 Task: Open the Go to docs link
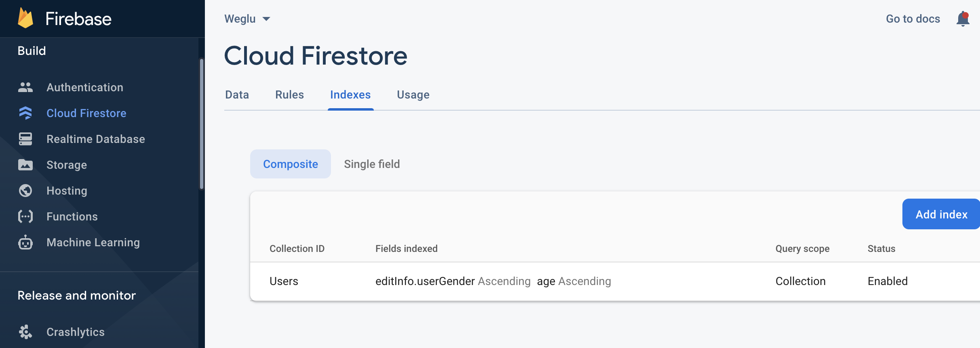coord(913,19)
